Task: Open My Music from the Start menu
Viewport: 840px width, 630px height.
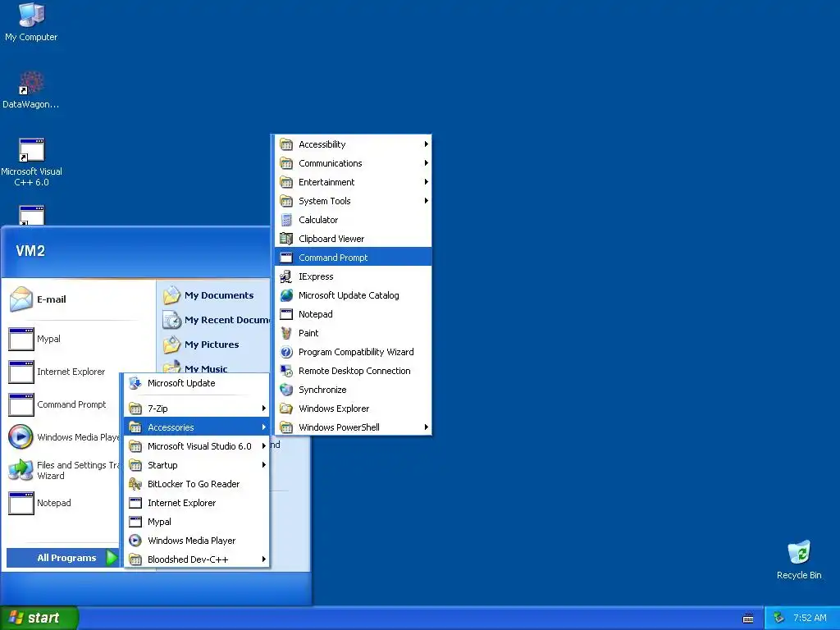Action: [216, 367]
